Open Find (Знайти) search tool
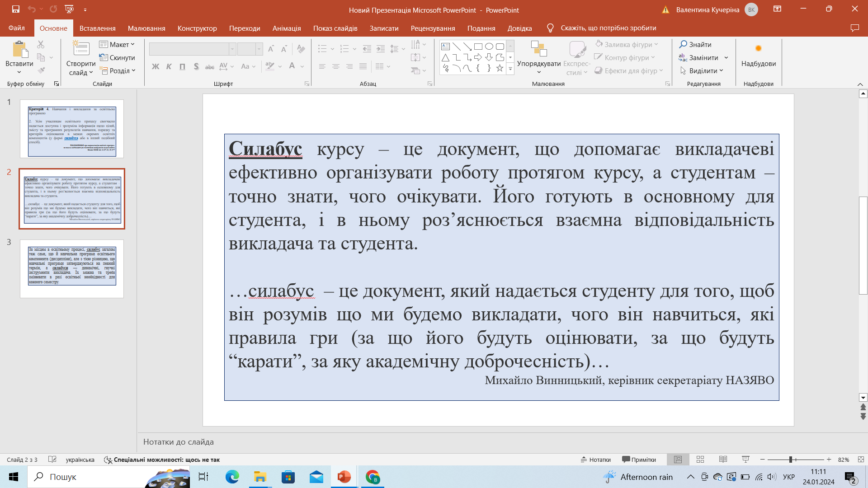The height and width of the screenshot is (488, 868). pyautogui.click(x=695, y=44)
